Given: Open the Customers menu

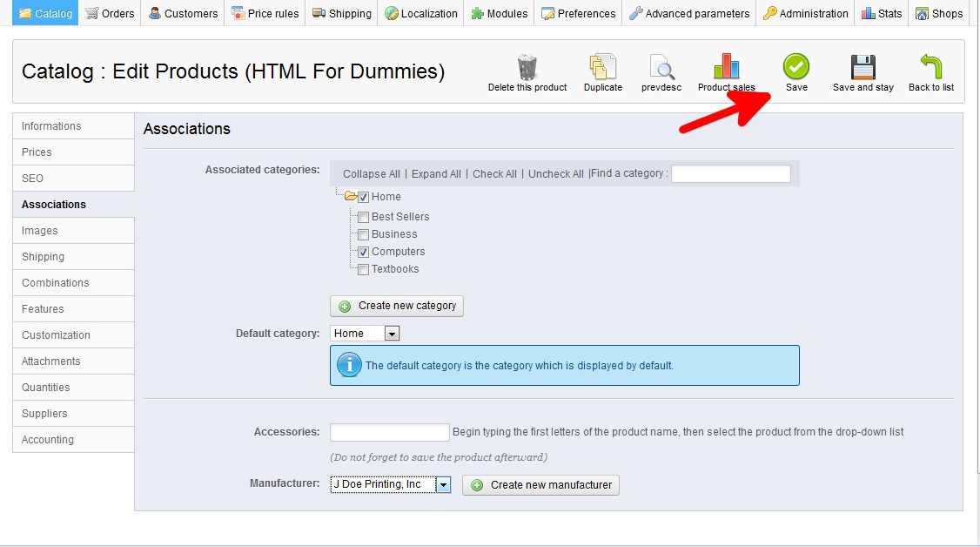Looking at the screenshot, I should pyautogui.click(x=183, y=13).
